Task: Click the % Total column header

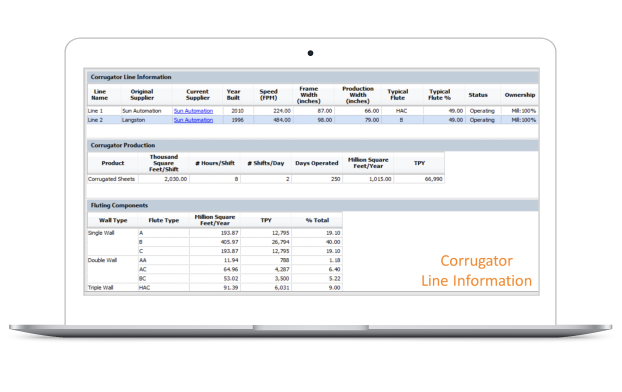Action: click(317, 220)
